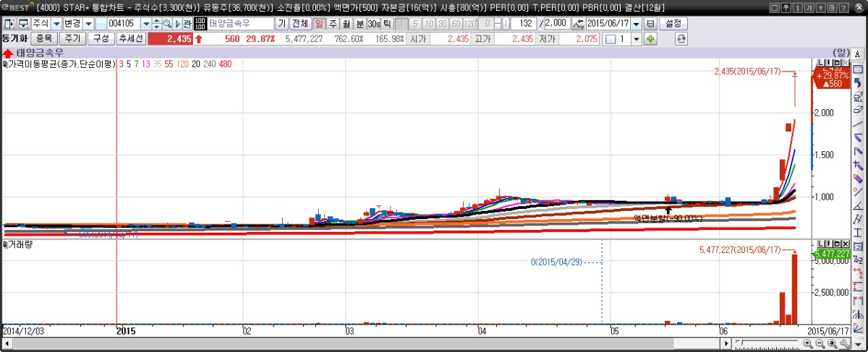Click the erase ALL drawings tool
This screenshot has height=352, width=868.
[x=858, y=96]
